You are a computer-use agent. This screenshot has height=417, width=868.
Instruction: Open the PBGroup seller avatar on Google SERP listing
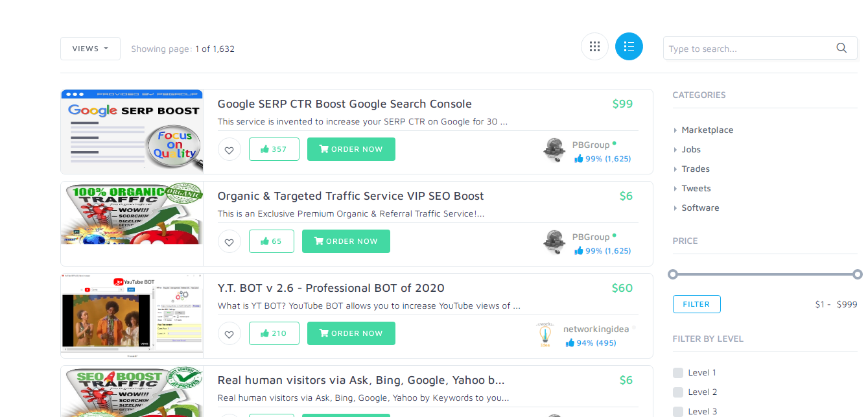[554, 150]
